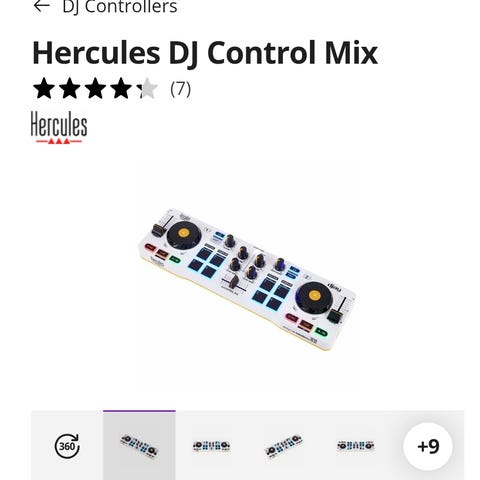Image resolution: width=480 pixels, height=480 pixels.
Task: Click the back arrow icon
Action: tap(42, 6)
